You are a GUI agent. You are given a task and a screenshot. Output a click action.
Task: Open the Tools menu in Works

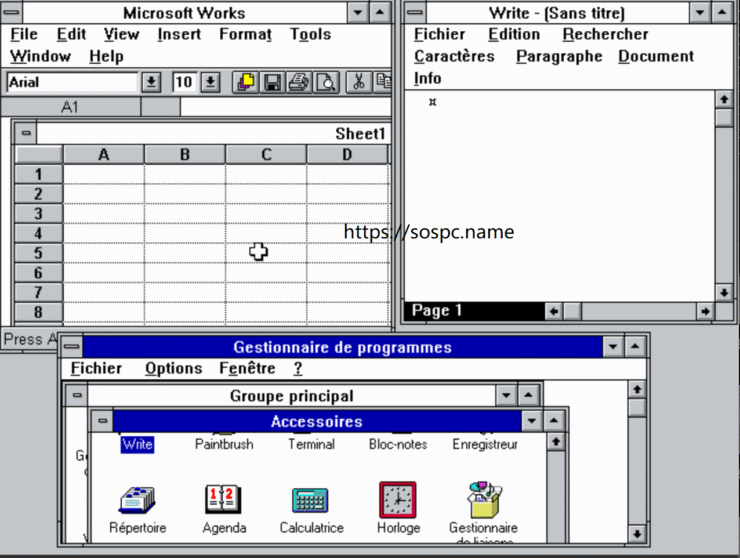pos(310,34)
